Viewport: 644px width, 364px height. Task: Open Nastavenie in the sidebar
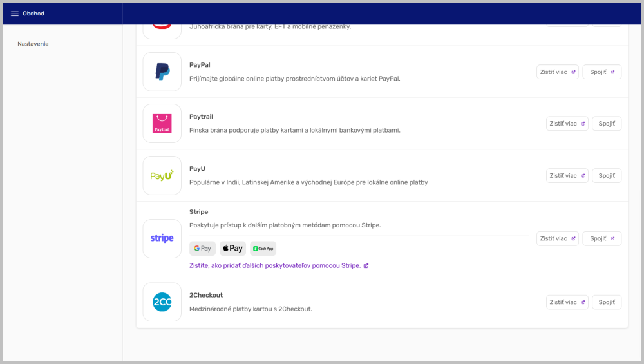[x=33, y=44]
